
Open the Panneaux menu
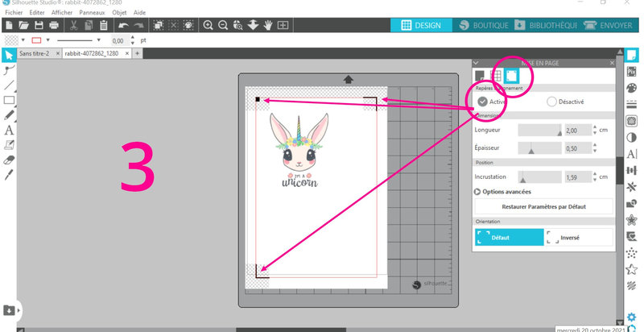coord(93,14)
